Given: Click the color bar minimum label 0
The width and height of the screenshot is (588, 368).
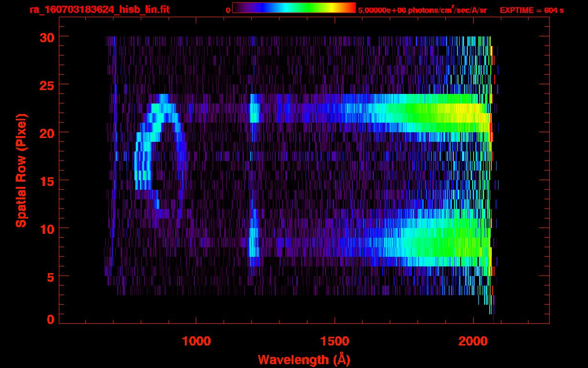Looking at the screenshot, I should coord(228,10).
